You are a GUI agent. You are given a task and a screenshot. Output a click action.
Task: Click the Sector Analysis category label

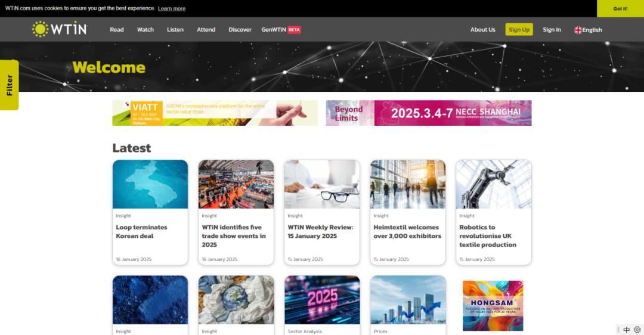coord(305,331)
